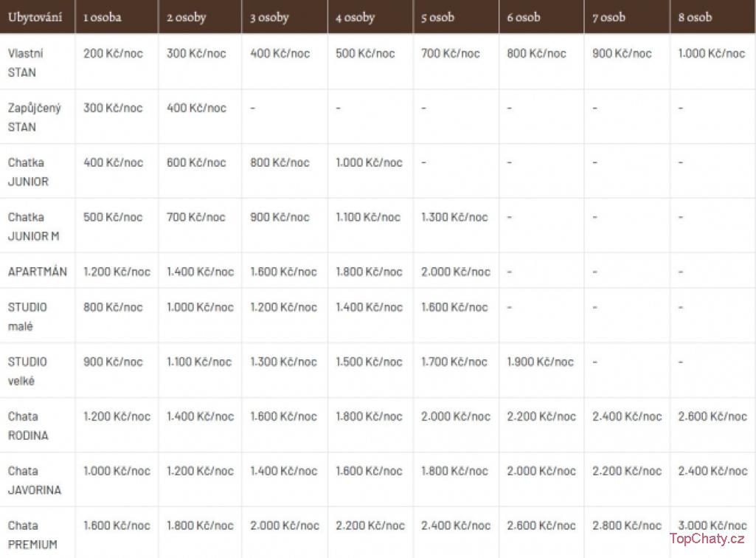This screenshot has width=756, height=558.
Task: Select the Vlastní STAN row label
Action: 26,63
